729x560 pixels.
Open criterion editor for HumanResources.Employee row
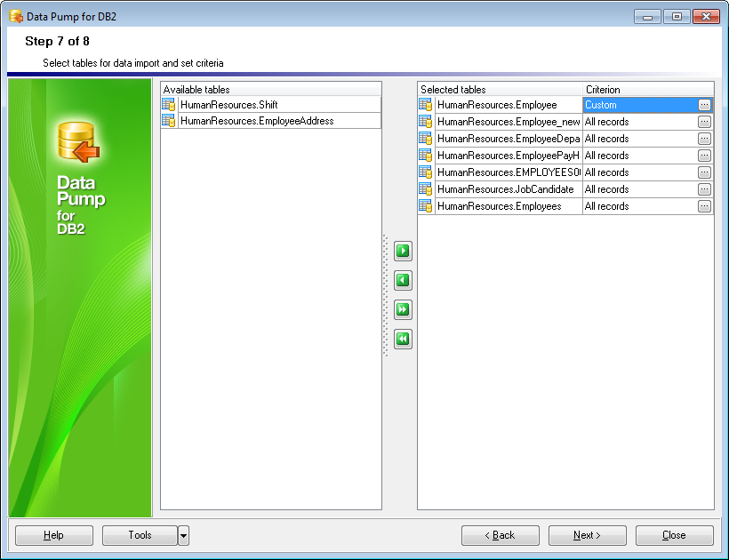point(704,105)
